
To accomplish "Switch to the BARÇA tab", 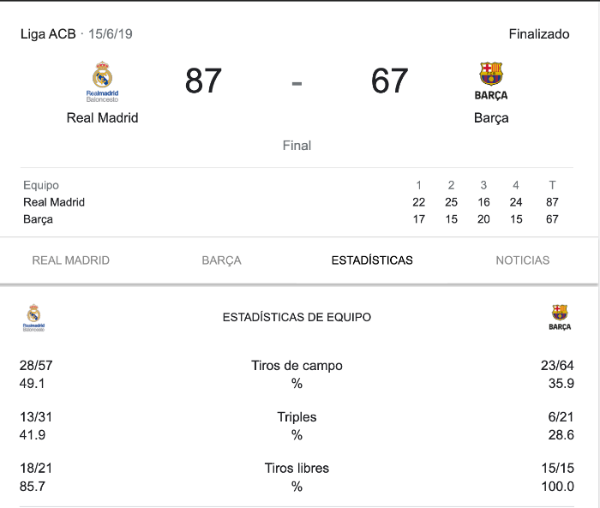I will coord(222,261).
